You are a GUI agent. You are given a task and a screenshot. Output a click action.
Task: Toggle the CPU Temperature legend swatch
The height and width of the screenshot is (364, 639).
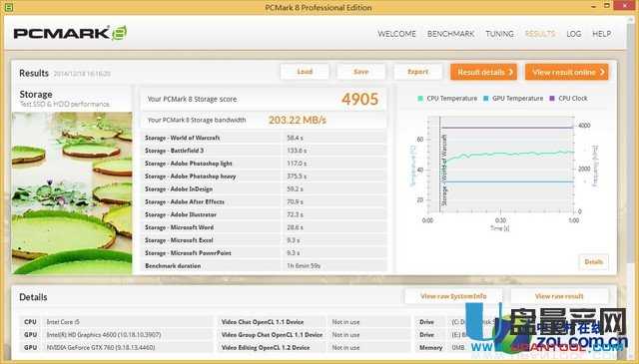pyautogui.click(x=420, y=99)
